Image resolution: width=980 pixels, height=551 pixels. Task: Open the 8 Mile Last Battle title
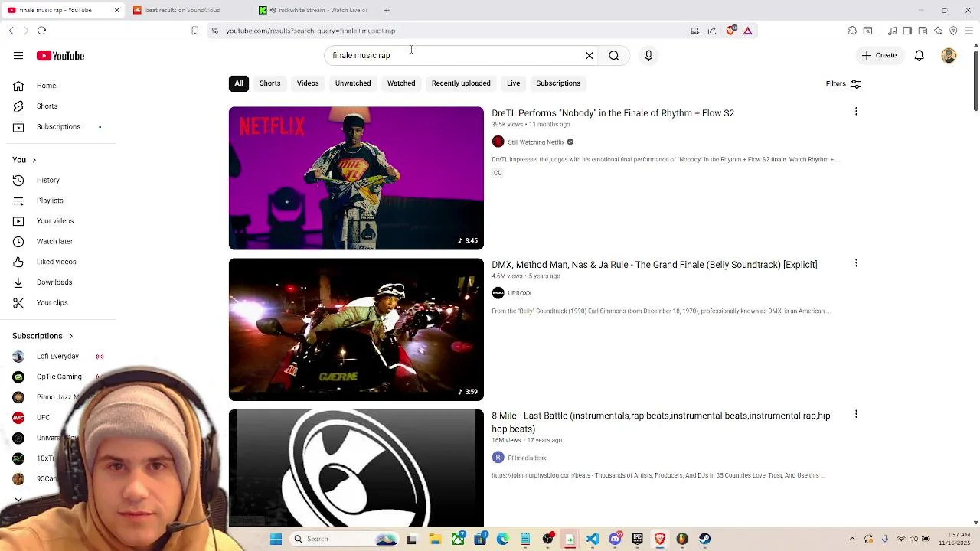661,422
